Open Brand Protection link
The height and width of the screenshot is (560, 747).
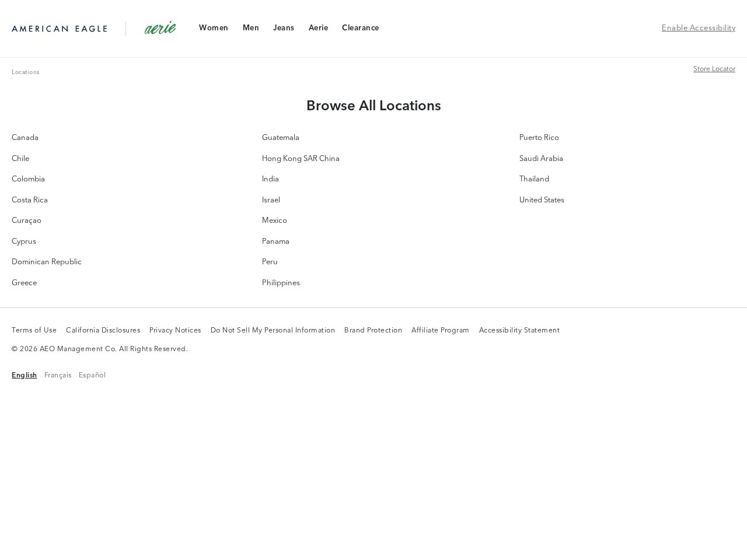[x=373, y=330]
